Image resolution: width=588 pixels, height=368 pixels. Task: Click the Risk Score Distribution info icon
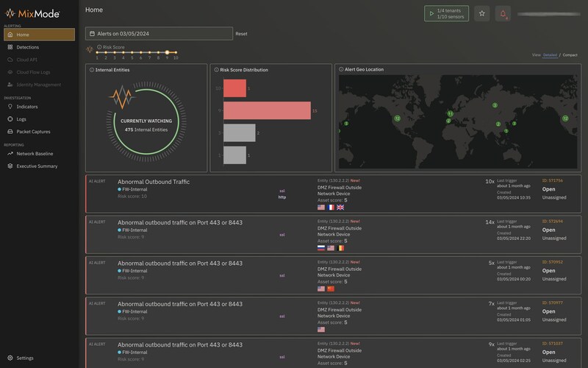[x=216, y=70]
